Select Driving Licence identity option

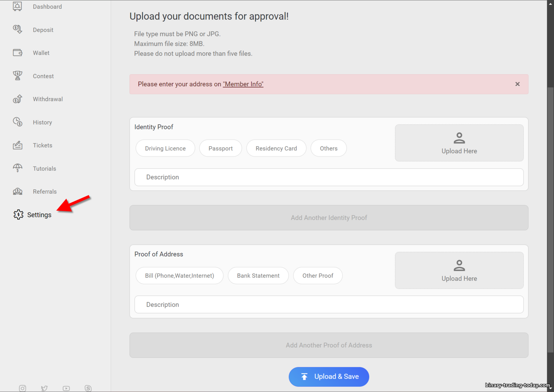click(x=165, y=148)
